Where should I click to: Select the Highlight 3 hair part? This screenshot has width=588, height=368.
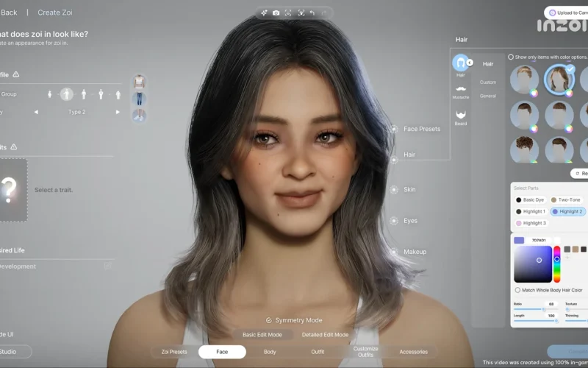click(531, 223)
